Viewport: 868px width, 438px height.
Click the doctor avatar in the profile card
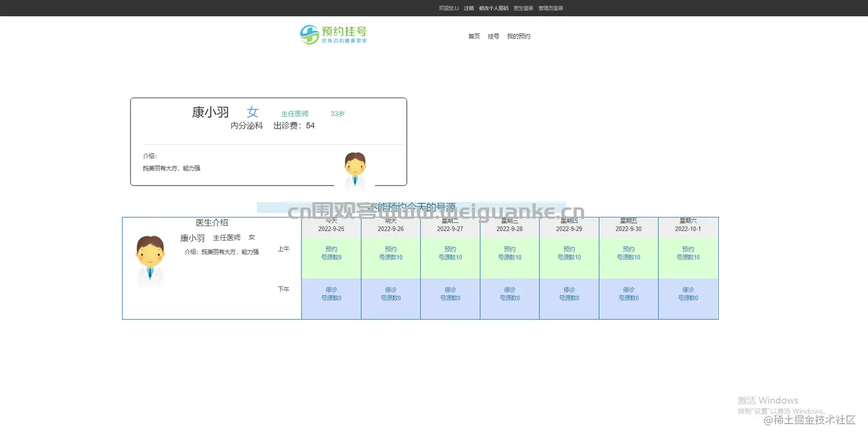[x=355, y=172]
